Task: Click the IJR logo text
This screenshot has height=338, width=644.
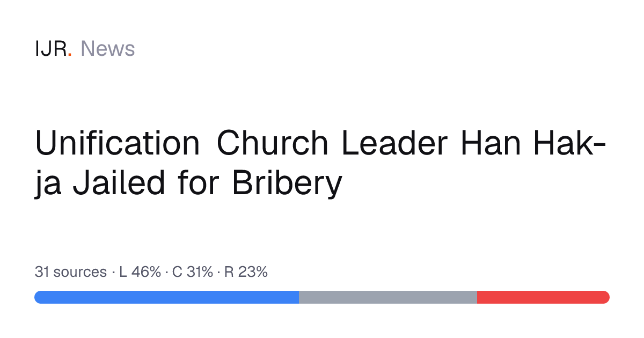Action: 53,49
